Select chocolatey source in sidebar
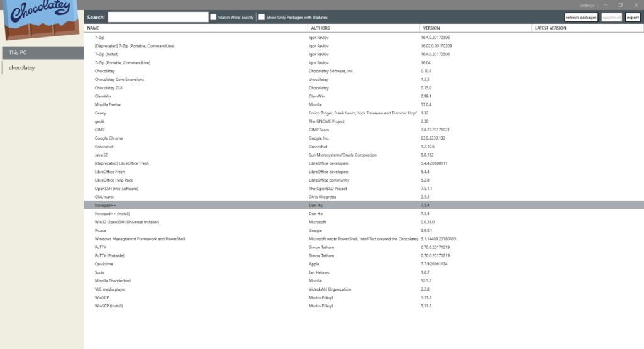 pos(43,68)
